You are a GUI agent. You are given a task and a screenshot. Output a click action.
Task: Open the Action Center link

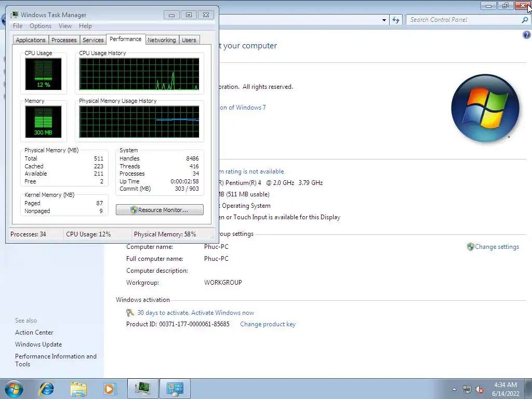tap(34, 332)
